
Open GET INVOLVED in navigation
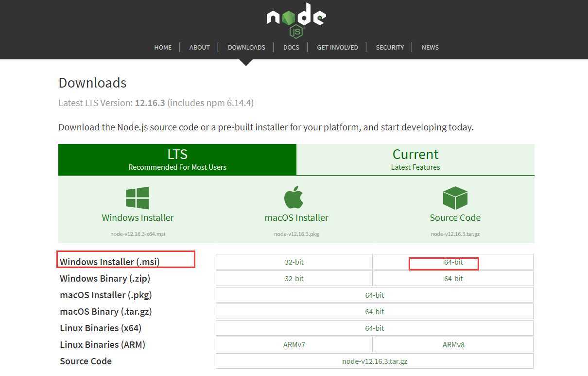pyautogui.click(x=337, y=47)
